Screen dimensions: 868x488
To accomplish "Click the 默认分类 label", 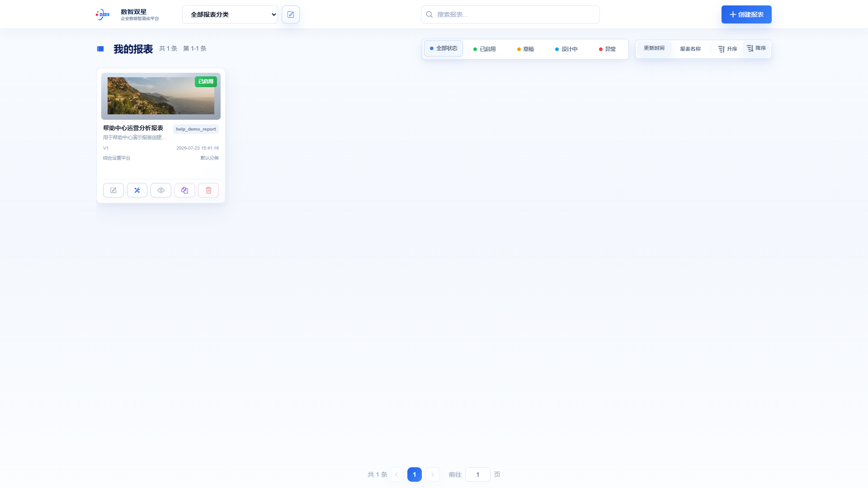I will coord(210,158).
